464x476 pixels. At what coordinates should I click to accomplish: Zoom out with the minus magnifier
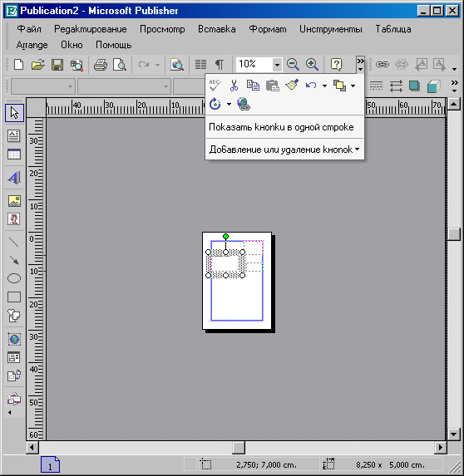click(x=293, y=64)
